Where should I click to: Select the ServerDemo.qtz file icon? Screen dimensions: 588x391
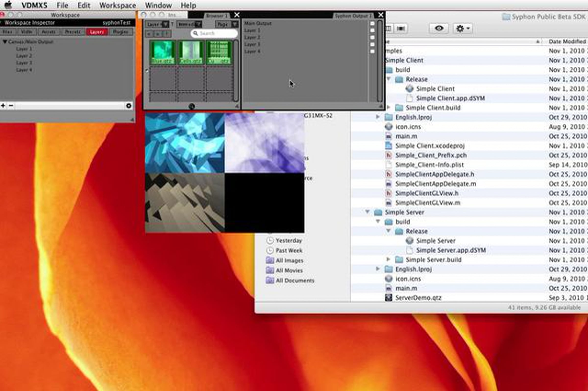[389, 298]
